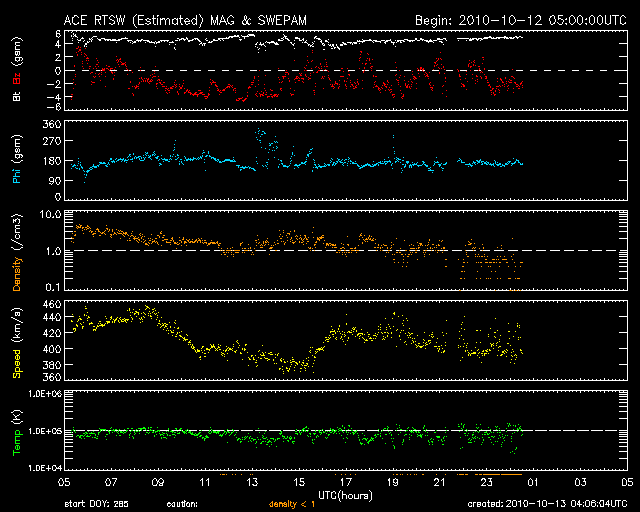Click the "start DOY: 285" footer text

96,504
